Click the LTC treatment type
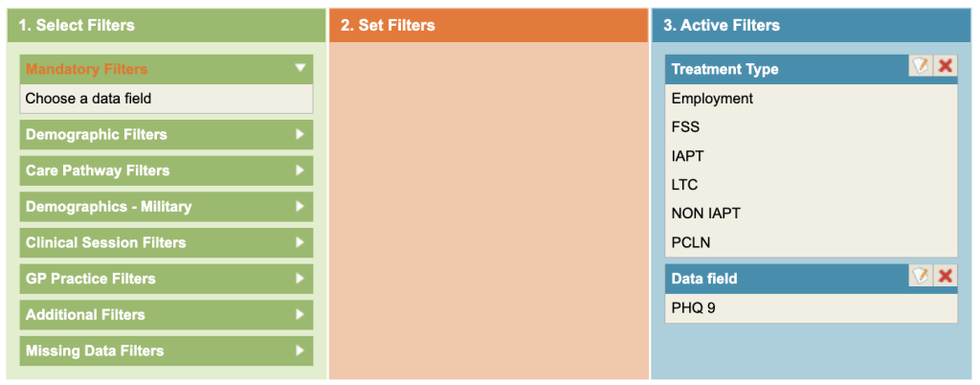 pos(685,184)
